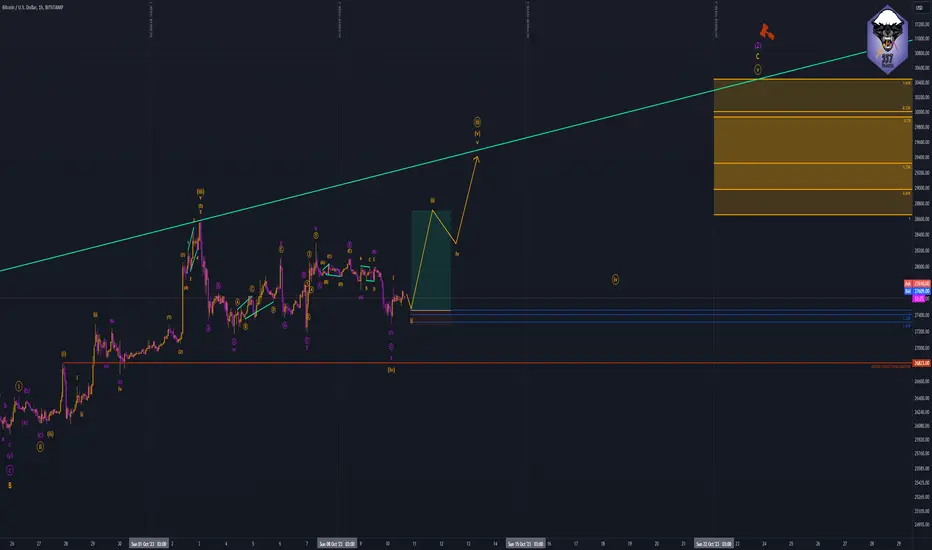The image size is (932, 550).
Task: Click the circled iv label right of projection
Action: (x=615, y=279)
